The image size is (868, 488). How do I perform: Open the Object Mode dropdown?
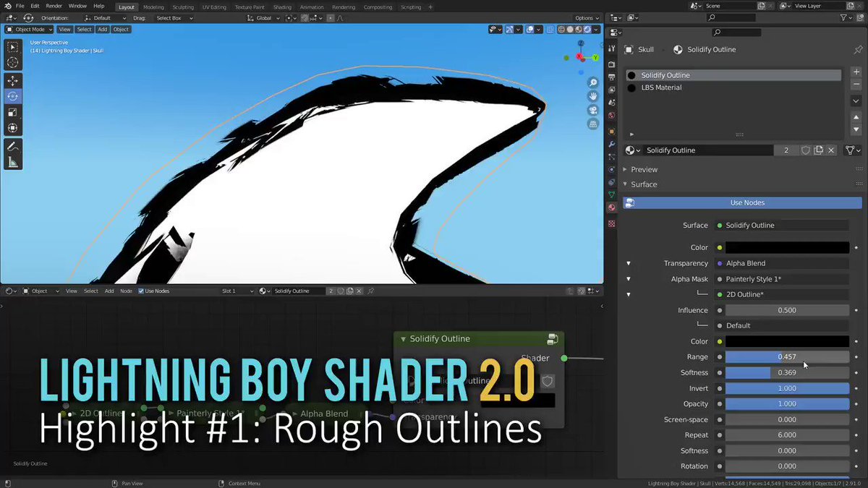coord(29,30)
